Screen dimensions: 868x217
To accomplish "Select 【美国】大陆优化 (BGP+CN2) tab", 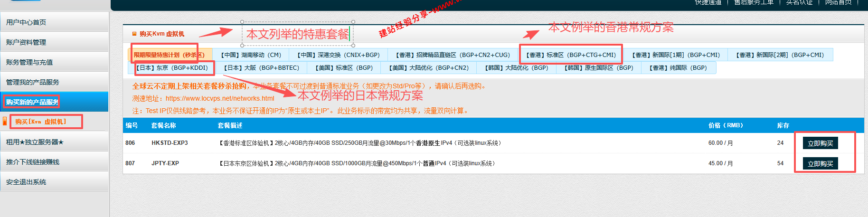I will point(429,68).
